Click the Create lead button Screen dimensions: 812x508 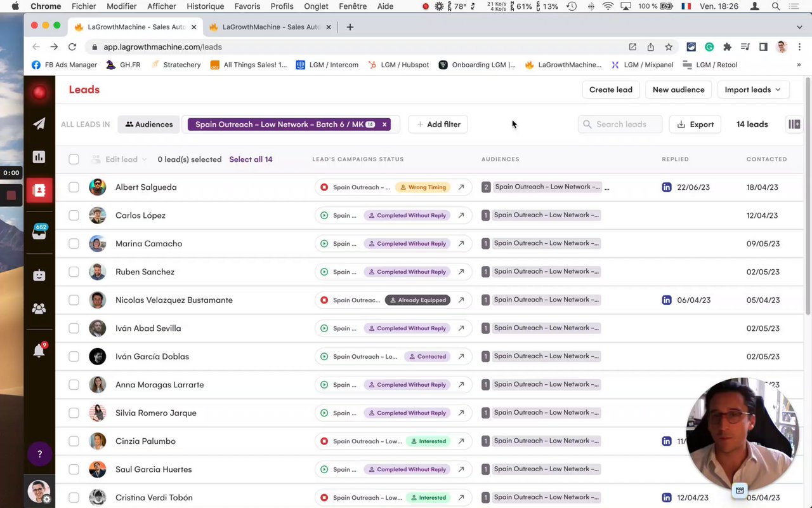(610, 90)
